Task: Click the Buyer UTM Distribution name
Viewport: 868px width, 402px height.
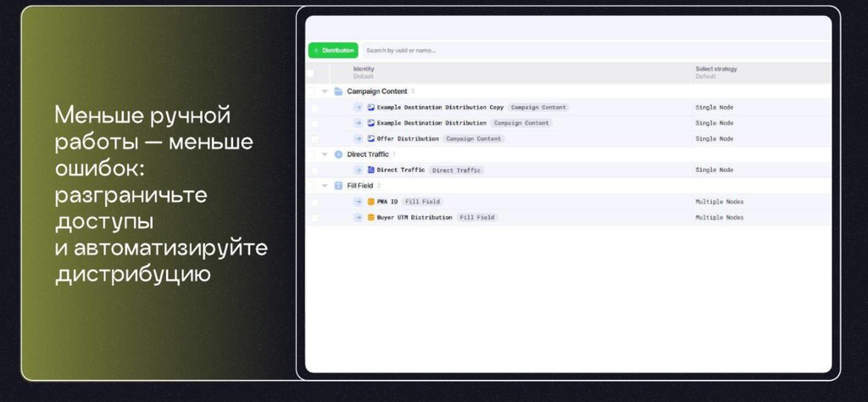Action: point(415,218)
